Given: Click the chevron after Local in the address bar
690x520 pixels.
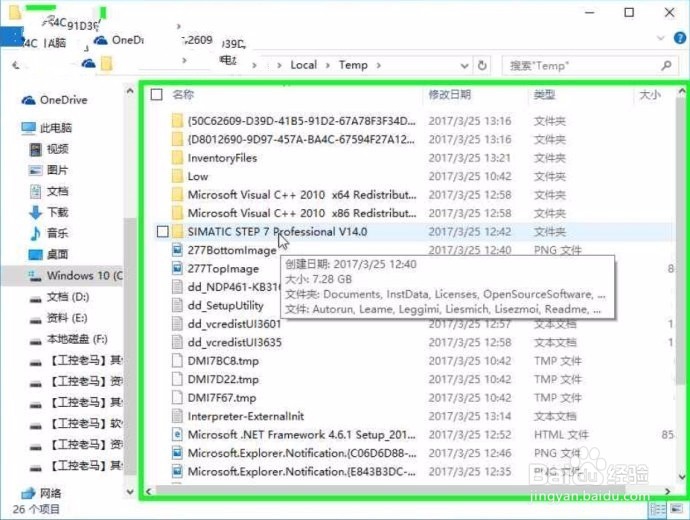Looking at the screenshot, I should [x=328, y=66].
